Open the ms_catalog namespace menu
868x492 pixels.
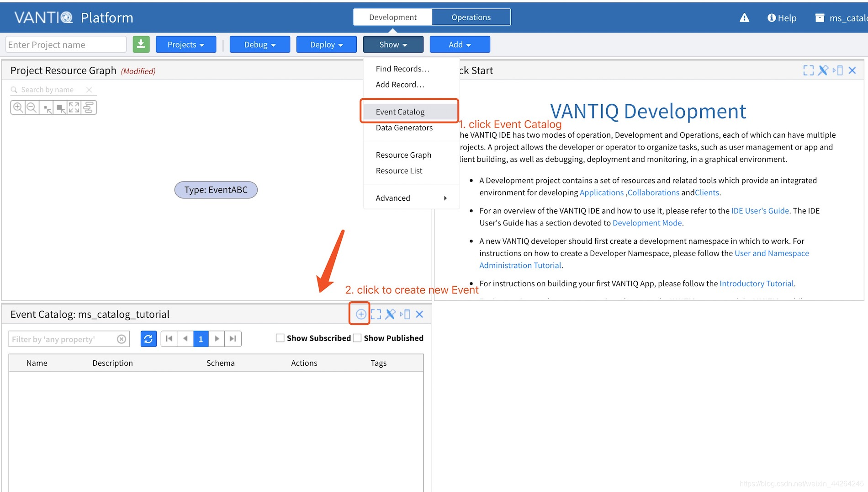coord(842,18)
